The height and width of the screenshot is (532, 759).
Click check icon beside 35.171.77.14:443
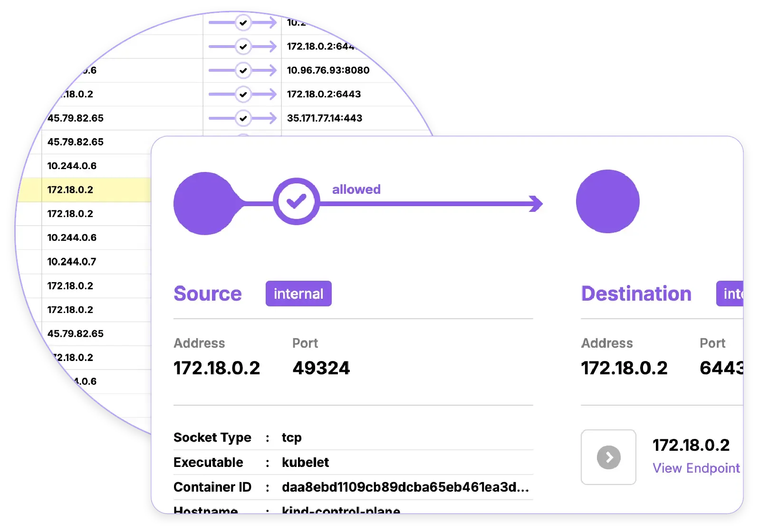point(243,118)
